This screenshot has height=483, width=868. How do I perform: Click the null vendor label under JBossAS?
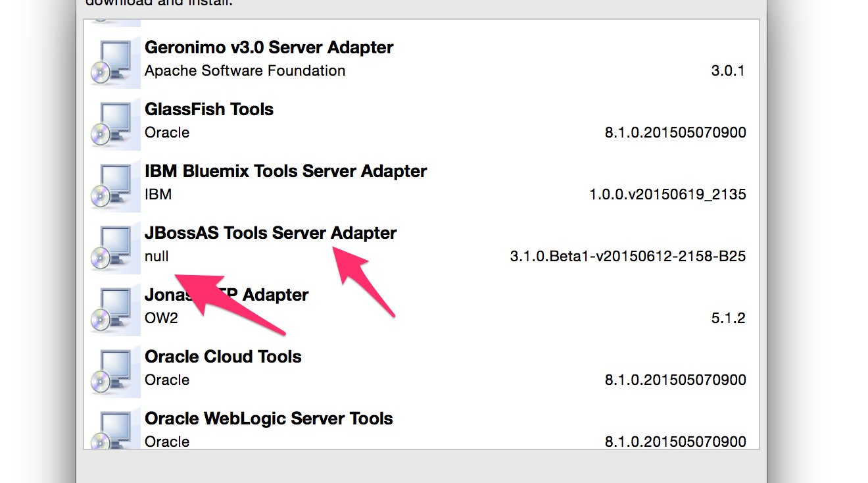click(x=157, y=256)
